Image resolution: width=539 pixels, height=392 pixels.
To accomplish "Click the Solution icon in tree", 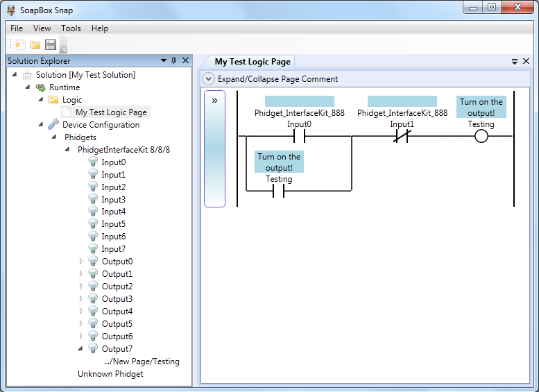I will [x=27, y=75].
